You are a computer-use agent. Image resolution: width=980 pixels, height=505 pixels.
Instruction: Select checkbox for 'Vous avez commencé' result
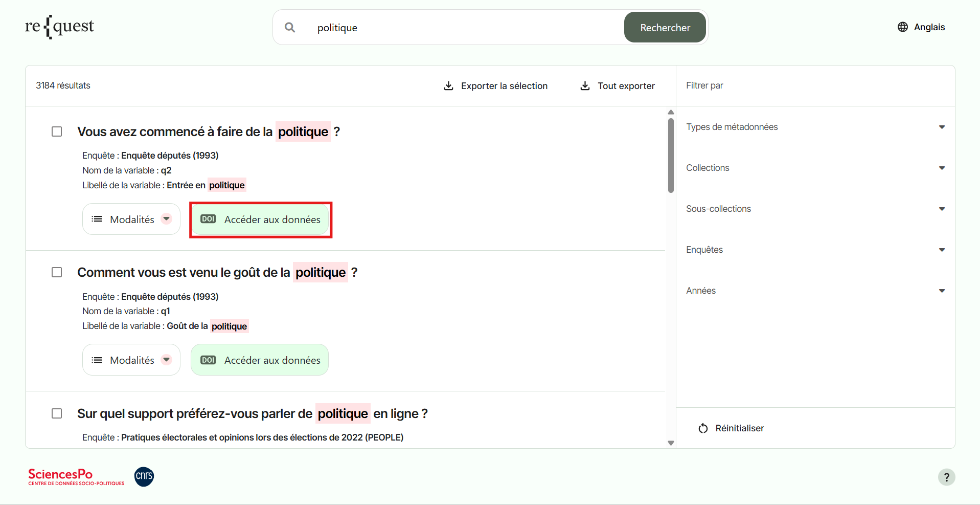(57, 132)
